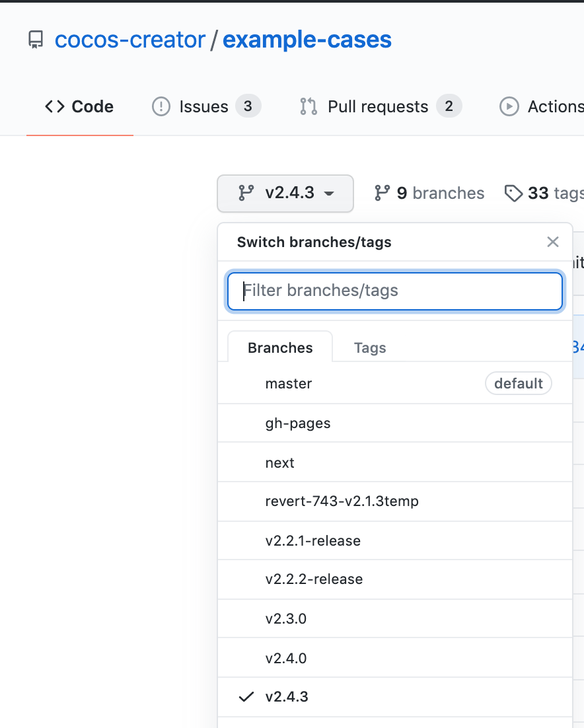Select the checked v2.4.3 branch

(x=287, y=696)
